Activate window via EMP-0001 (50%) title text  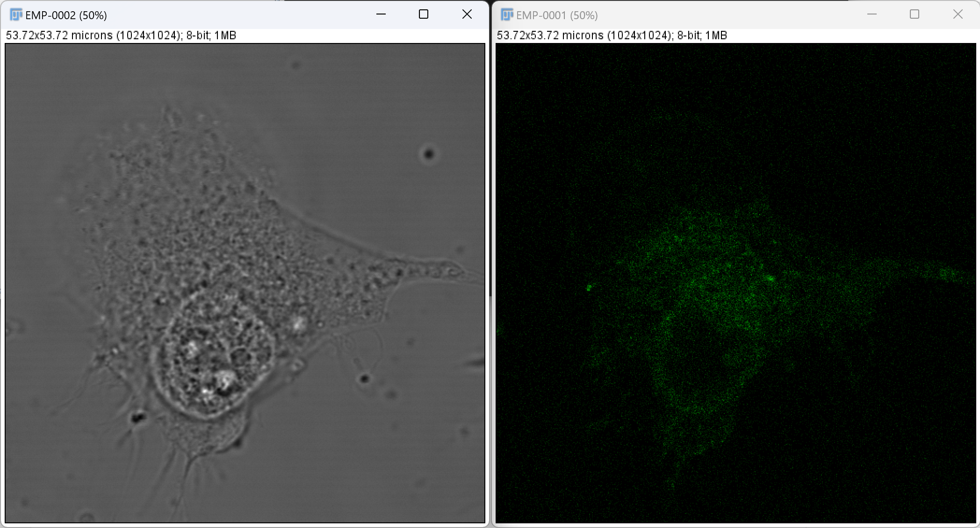(x=557, y=15)
